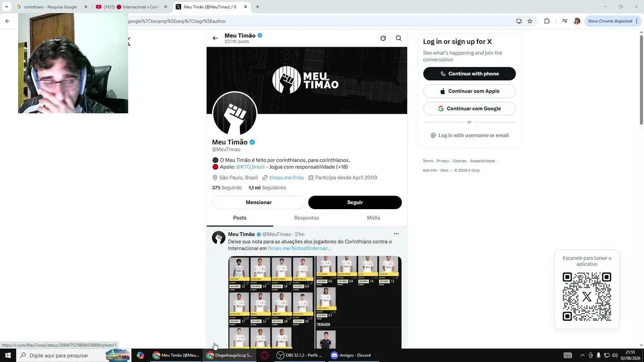Click the post author avatar
The height and width of the screenshot is (362, 644).
218,238
